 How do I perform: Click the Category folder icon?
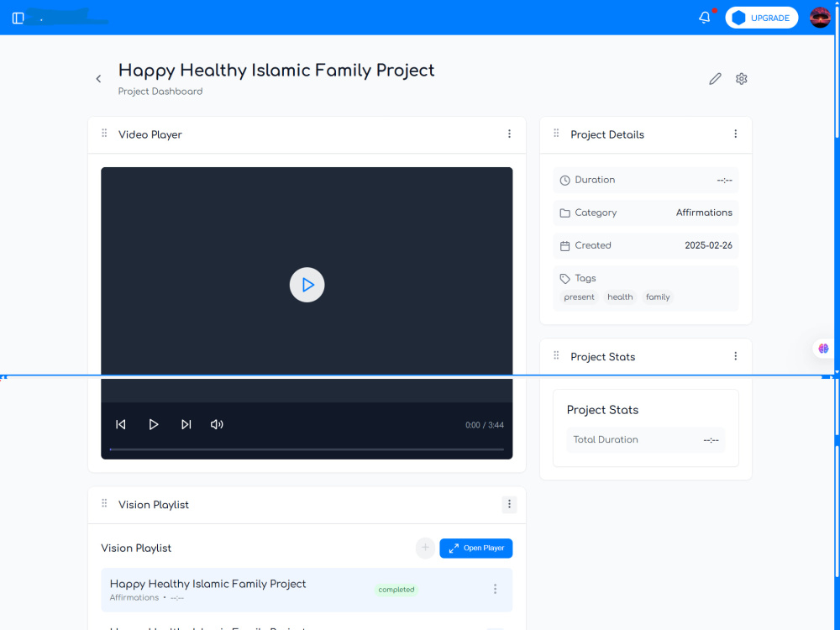point(564,213)
